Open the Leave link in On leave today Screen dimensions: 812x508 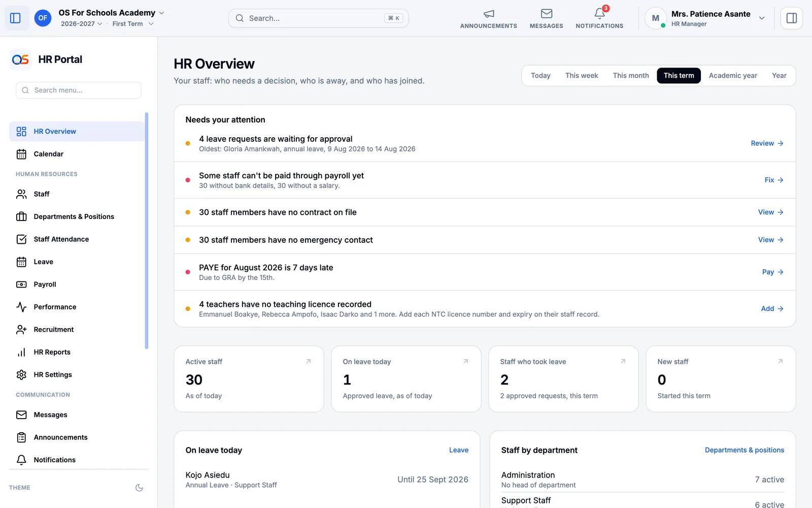click(459, 450)
